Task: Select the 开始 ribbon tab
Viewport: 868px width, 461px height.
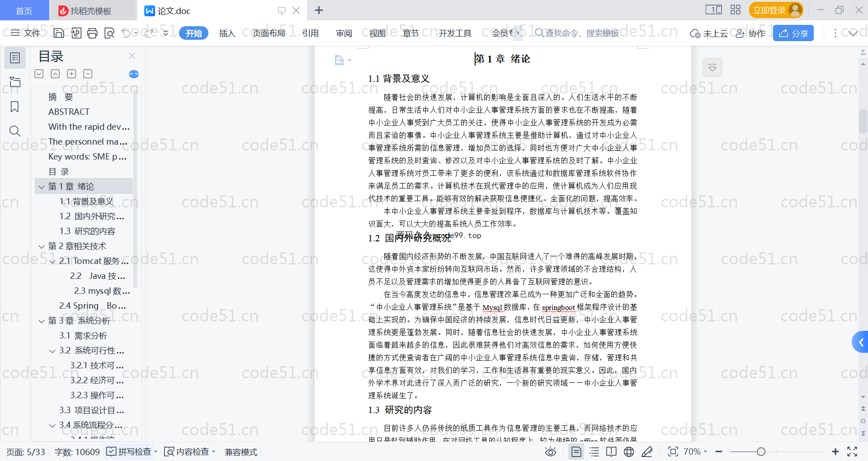Action: (x=193, y=33)
